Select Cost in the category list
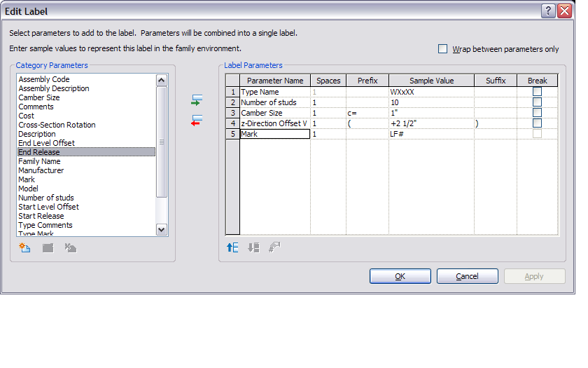 click(x=86, y=116)
